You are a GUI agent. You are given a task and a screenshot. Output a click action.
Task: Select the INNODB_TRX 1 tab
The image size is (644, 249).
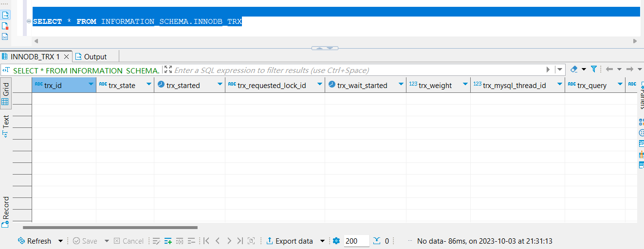(x=35, y=56)
